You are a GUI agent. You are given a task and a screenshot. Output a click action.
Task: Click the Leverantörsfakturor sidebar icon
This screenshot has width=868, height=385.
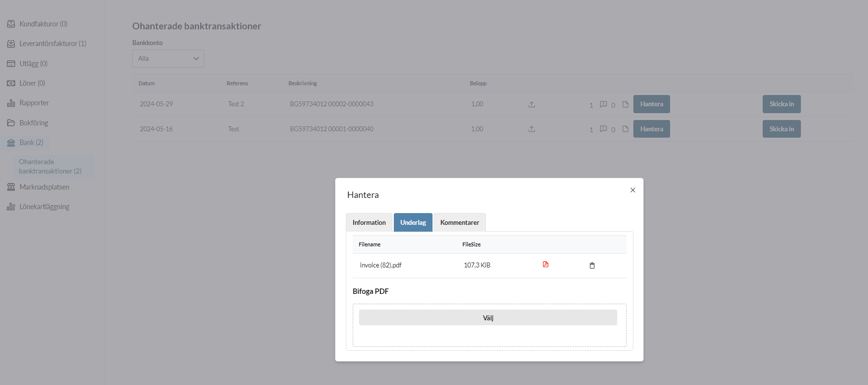coord(11,44)
